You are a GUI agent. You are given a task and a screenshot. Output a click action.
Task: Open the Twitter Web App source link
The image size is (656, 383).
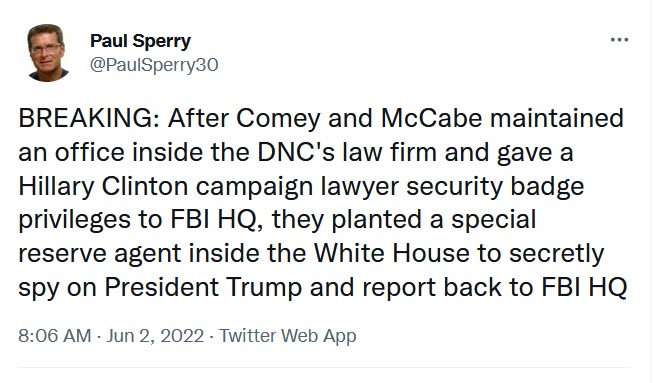(288, 336)
